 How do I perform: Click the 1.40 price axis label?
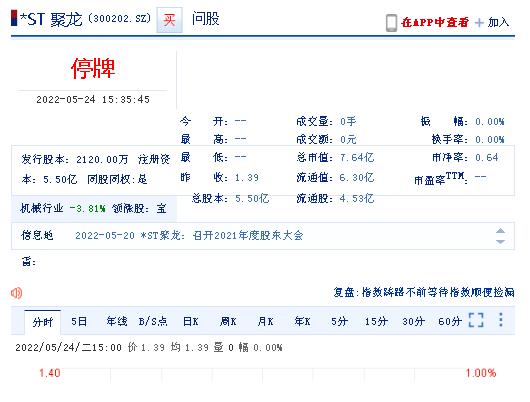[50, 373]
